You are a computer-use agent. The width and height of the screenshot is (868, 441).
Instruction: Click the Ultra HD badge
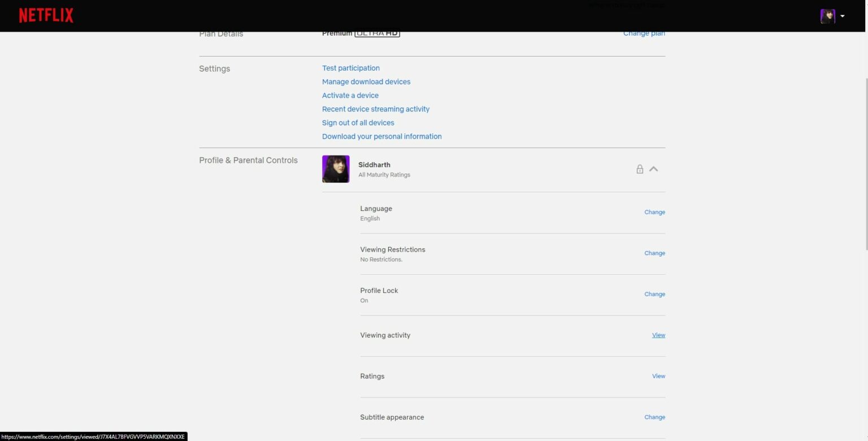point(377,34)
